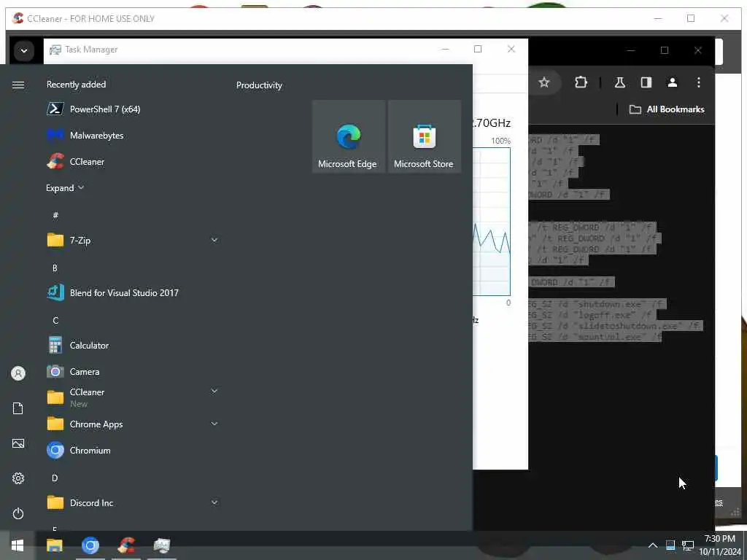The height and width of the screenshot is (560, 747).
Task: Expand the Chrome Apps folder chevron
Action: 214,424
